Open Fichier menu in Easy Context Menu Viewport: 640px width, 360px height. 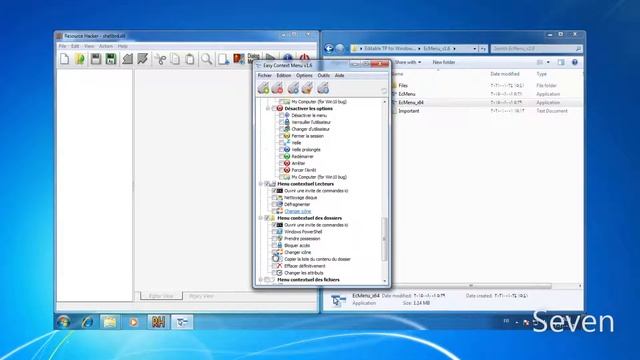(264, 76)
